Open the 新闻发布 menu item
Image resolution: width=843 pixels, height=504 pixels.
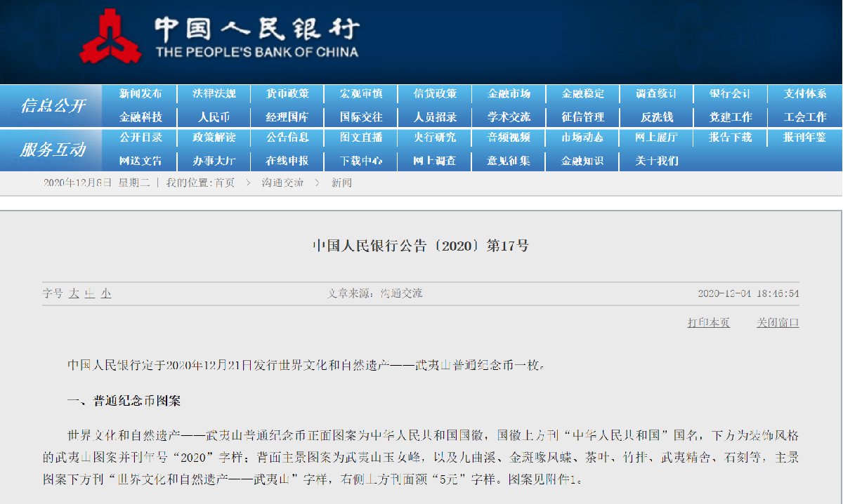(140, 93)
